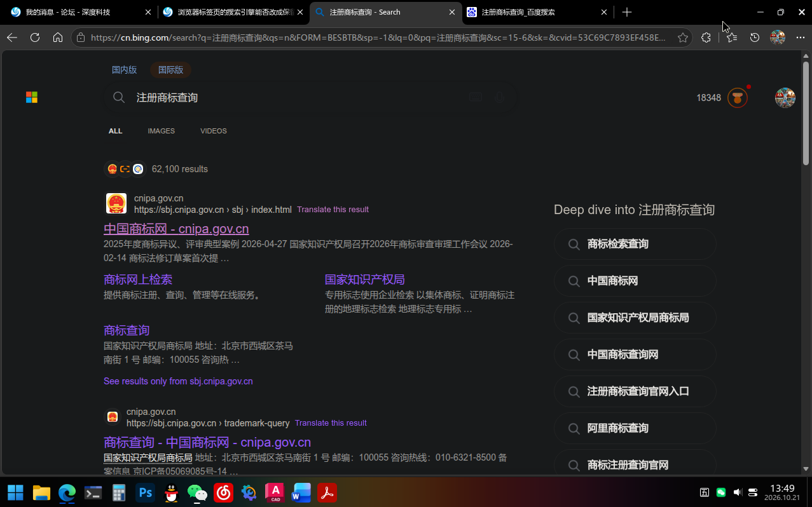Open Adobe Acrobat from the taskbar
The width and height of the screenshot is (812, 507).
click(327, 492)
